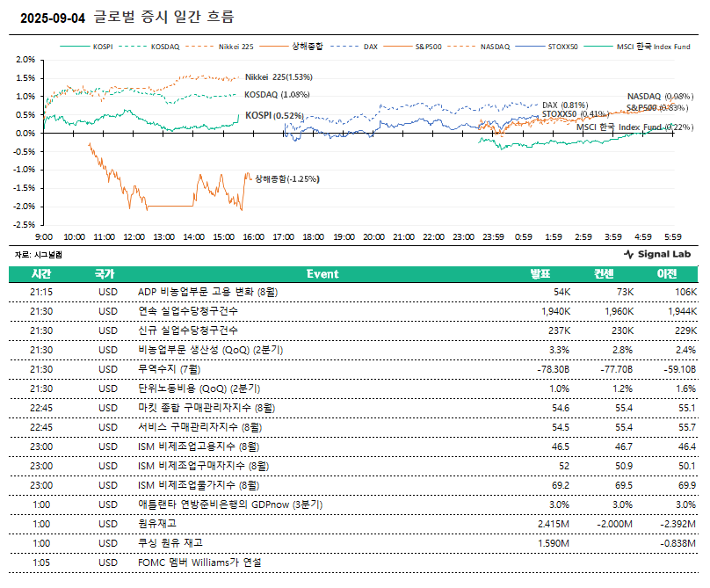The width and height of the screenshot is (710, 588).
Task: Click the NASDAQ legend entry
Action: click(478, 47)
